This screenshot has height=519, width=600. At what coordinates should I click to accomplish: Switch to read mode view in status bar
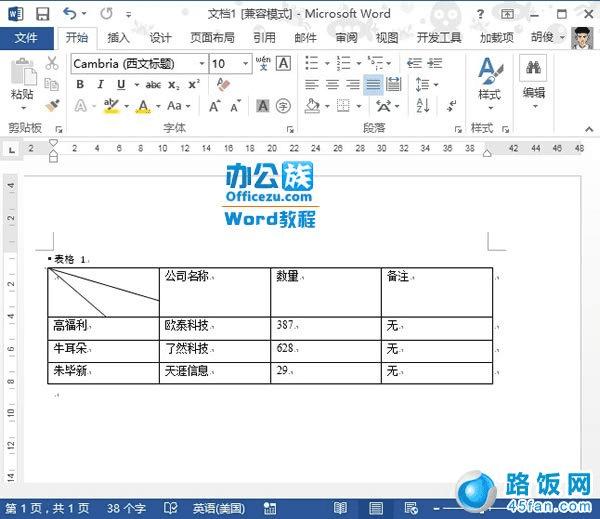point(340,508)
